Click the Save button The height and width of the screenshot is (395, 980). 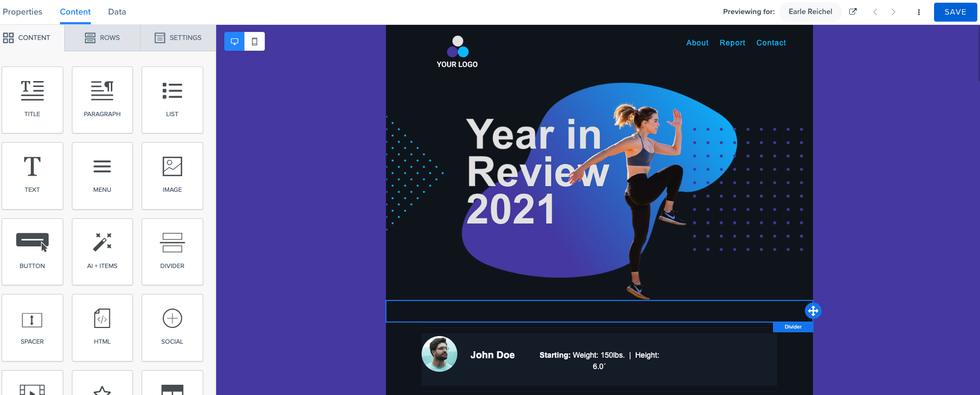(x=955, y=12)
